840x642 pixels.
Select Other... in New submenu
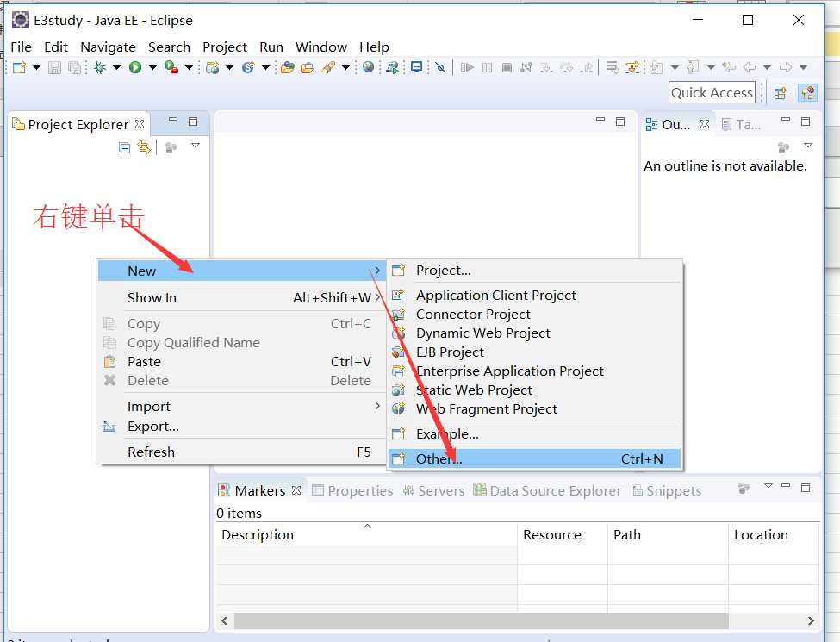pyautogui.click(x=535, y=458)
